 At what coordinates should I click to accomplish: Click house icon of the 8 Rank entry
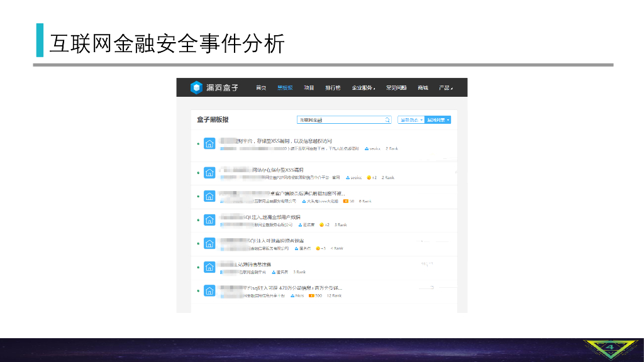[209, 196]
